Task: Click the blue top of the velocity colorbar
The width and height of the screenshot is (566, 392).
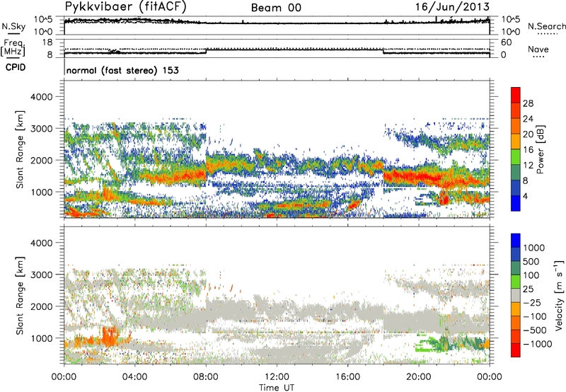Action: [x=516, y=240]
